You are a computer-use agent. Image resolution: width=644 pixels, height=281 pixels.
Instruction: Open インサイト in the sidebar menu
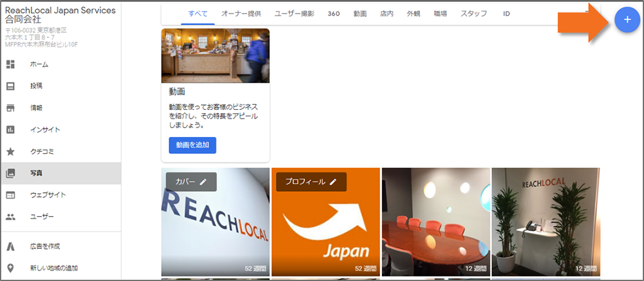pyautogui.click(x=61, y=130)
